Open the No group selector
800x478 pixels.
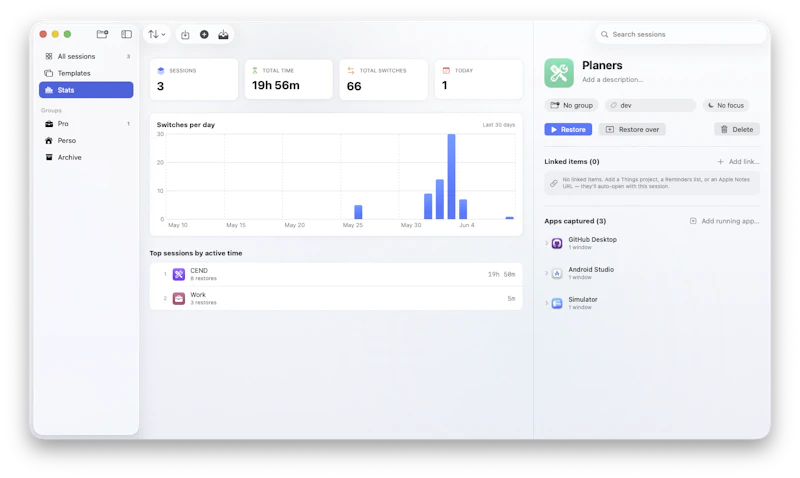[x=571, y=105]
